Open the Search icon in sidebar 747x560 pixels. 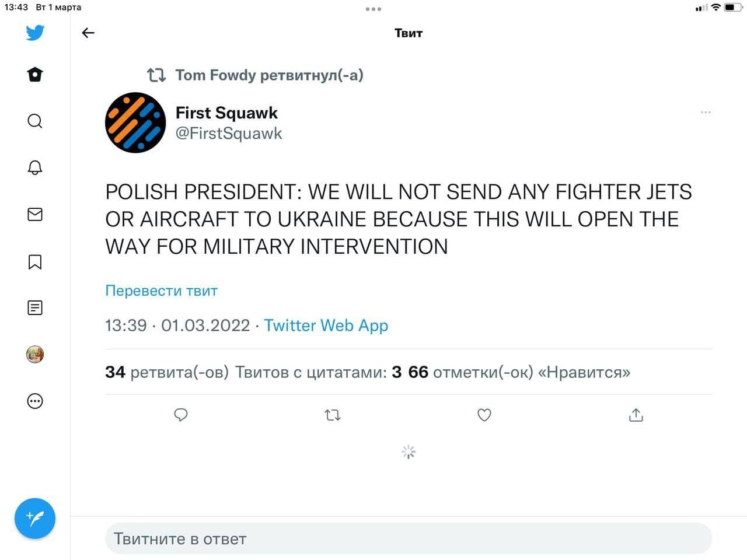tap(35, 121)
